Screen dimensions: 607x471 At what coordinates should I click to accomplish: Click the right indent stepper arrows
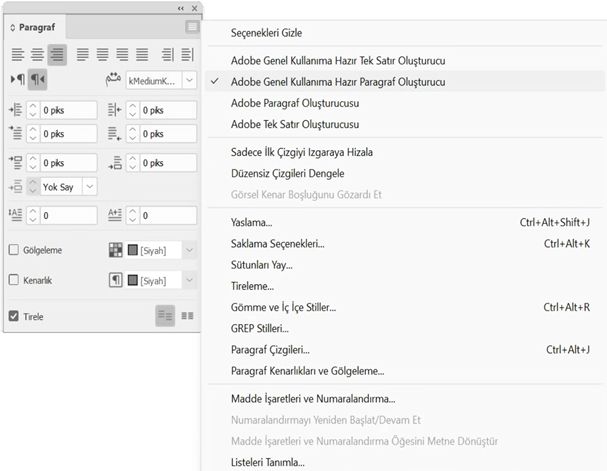click(x=132, y=110)
